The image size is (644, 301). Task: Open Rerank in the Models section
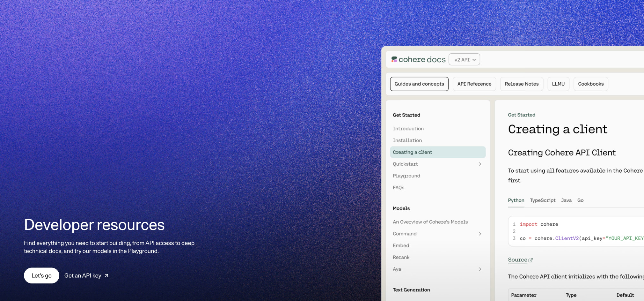401,258
